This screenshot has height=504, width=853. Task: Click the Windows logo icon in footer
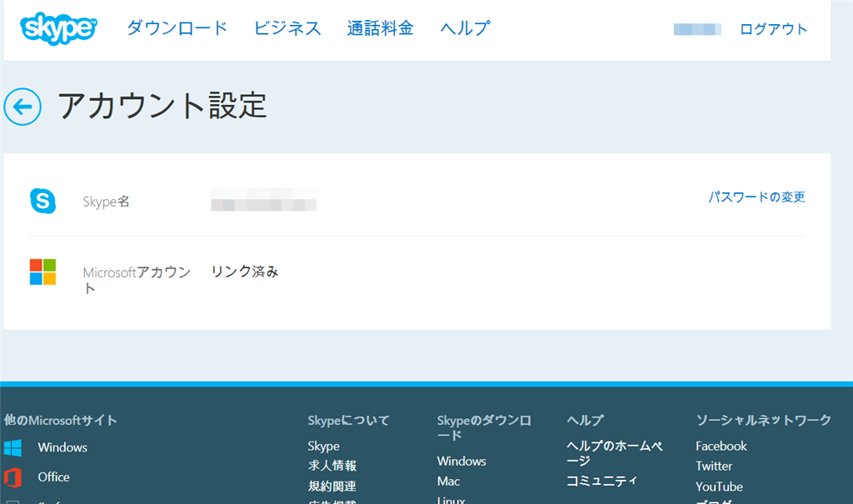(12, 448)
